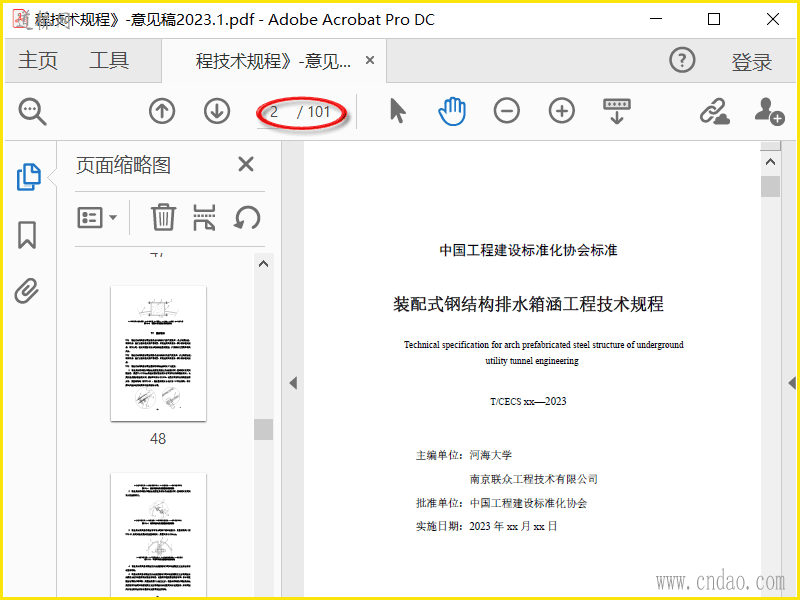Click the text T/CECS xx—2023
Viewport: 800px width, 600px height.
[528, 402]
